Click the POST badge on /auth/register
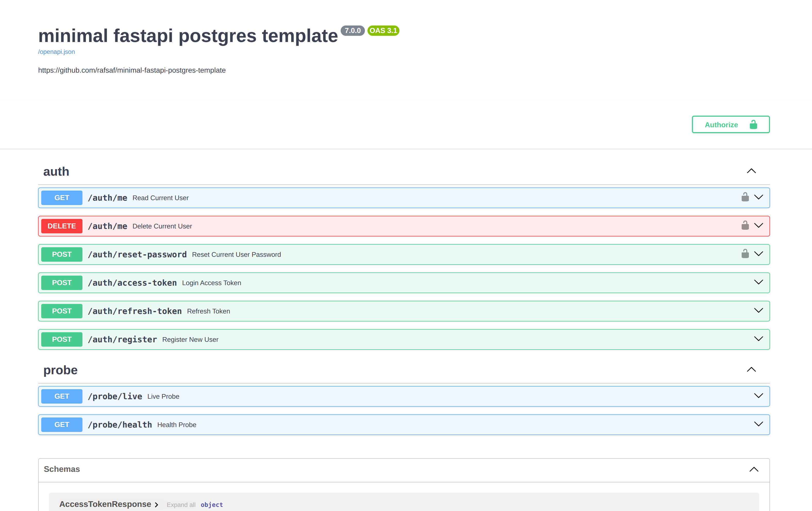812x511 pixels. click(62, 339)
